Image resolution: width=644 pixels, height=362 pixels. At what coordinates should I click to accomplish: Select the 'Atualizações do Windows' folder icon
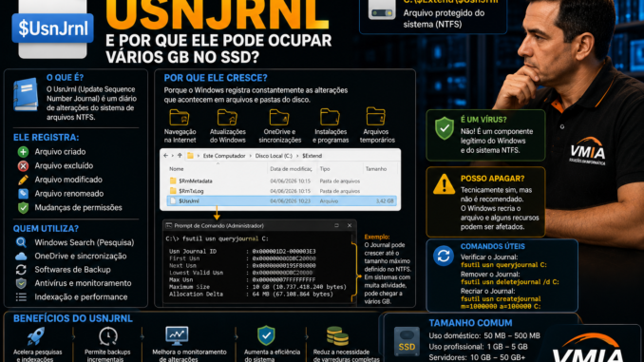[228, 118]
